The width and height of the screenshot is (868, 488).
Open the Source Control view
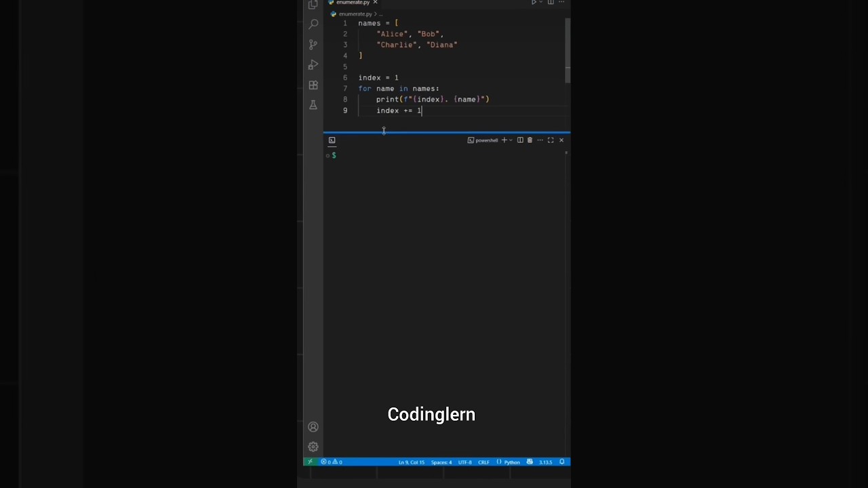click(313, 45)
